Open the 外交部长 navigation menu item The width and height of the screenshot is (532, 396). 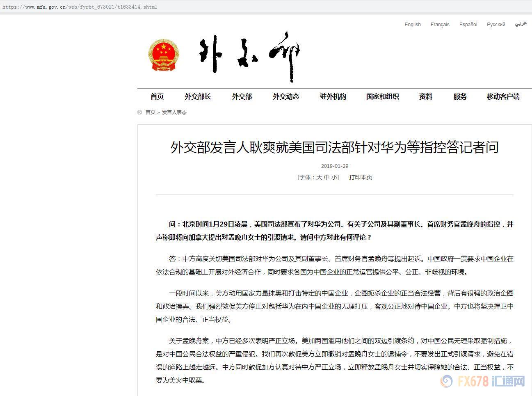point(198,96)
